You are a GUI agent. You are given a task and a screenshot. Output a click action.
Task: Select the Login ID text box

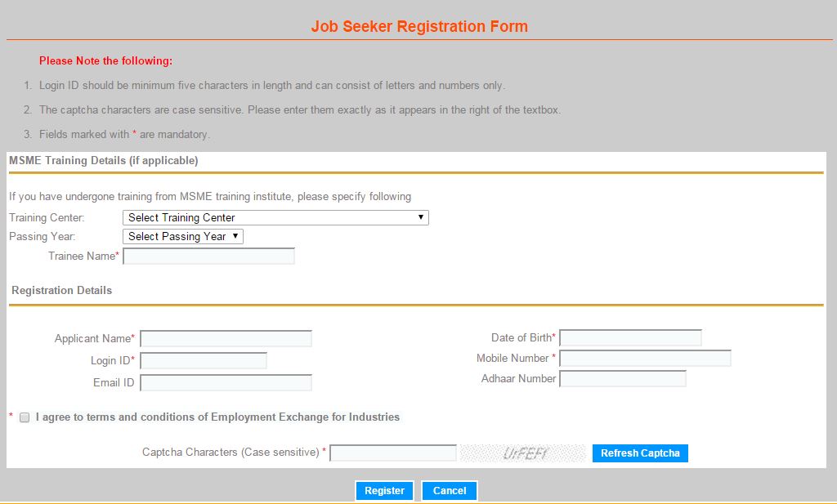point(203,359)
